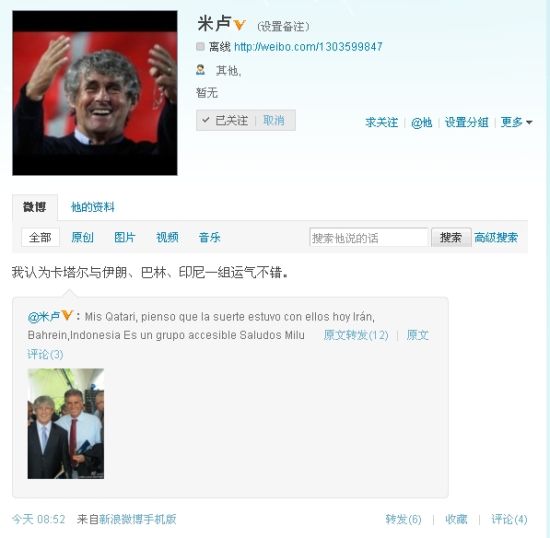Viewport: 550px width, 538px height.
Task: Click the checkmark in the 已关注 button
Action: coord(206,120)
